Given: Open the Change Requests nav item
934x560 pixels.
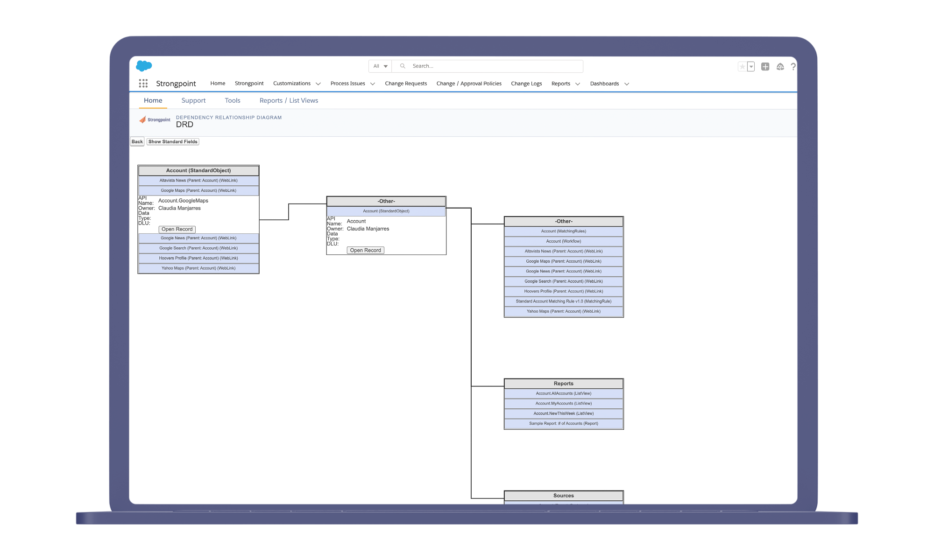Looking at the screenshot, I should click(405, 84).
